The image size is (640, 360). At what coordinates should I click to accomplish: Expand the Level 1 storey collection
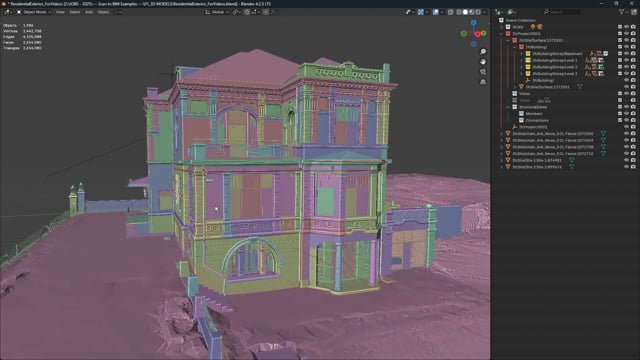521,60
